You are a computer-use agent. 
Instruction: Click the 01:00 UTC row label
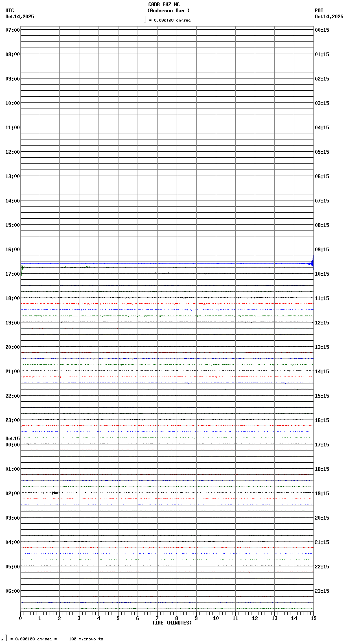13,469
